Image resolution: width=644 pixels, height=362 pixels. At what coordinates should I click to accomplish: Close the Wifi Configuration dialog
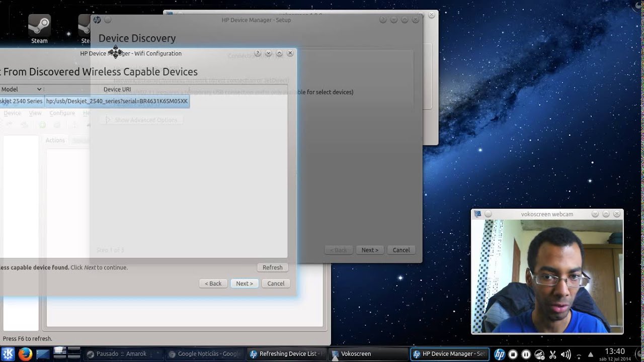290,53
